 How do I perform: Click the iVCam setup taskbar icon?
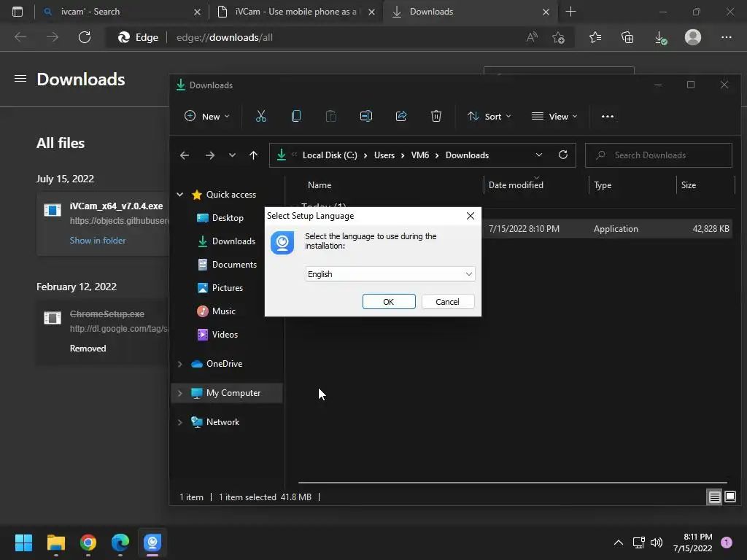click(x=152, y=542)
